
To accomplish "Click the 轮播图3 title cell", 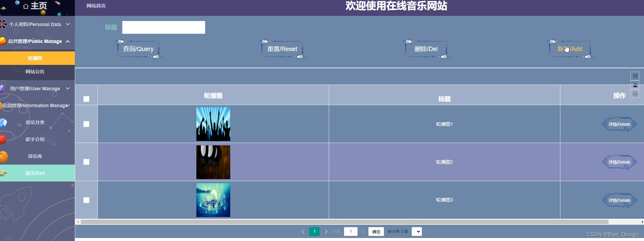I will click(445, 200).
